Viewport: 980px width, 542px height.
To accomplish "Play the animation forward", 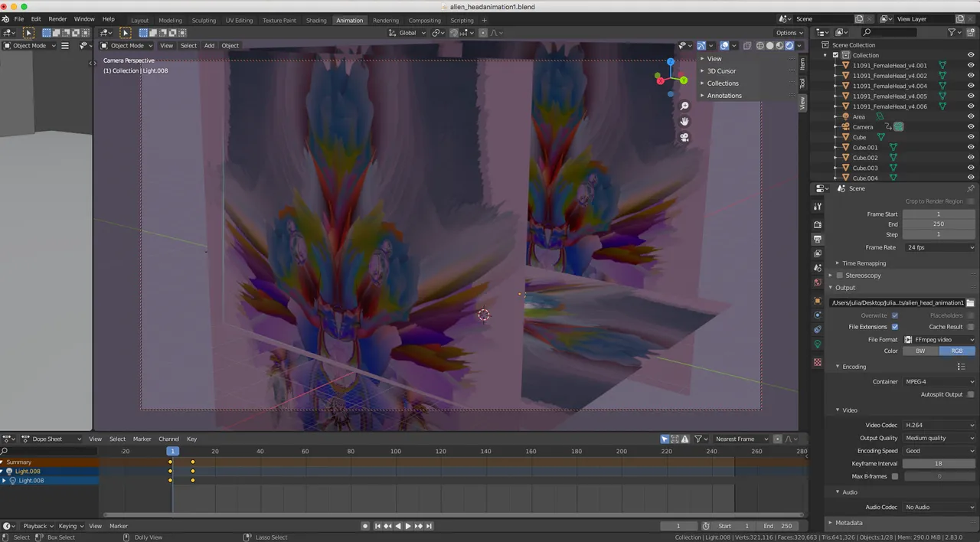I will [407, 526].
